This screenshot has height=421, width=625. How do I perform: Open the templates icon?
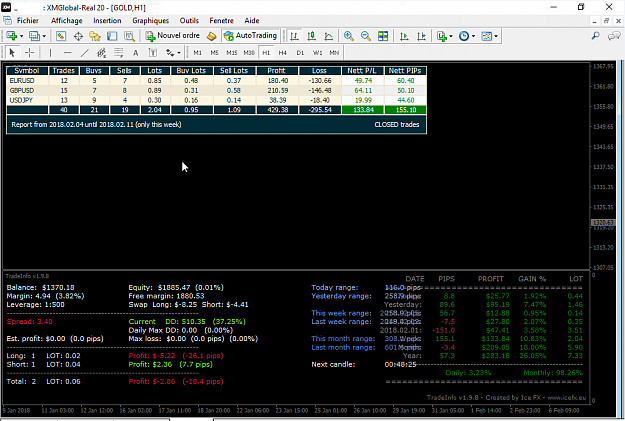[x=487, y=36]
